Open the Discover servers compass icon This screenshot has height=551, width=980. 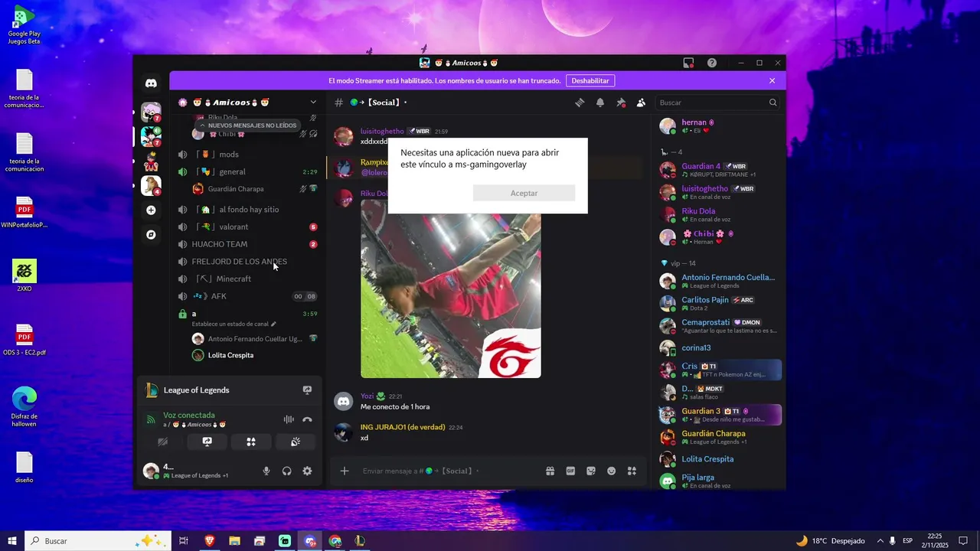[151, 234]
